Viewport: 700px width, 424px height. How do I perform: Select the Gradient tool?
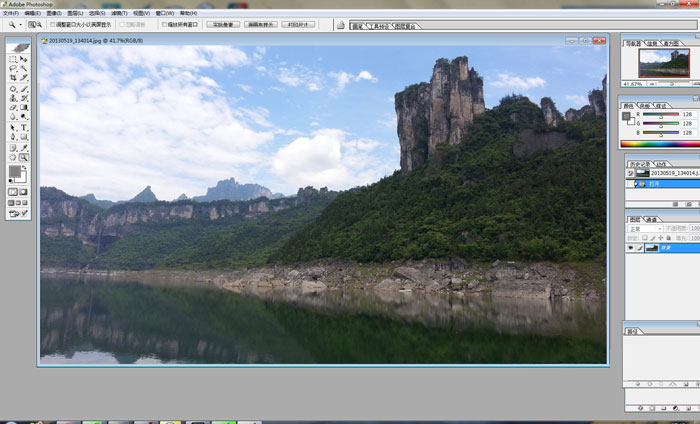23,108
